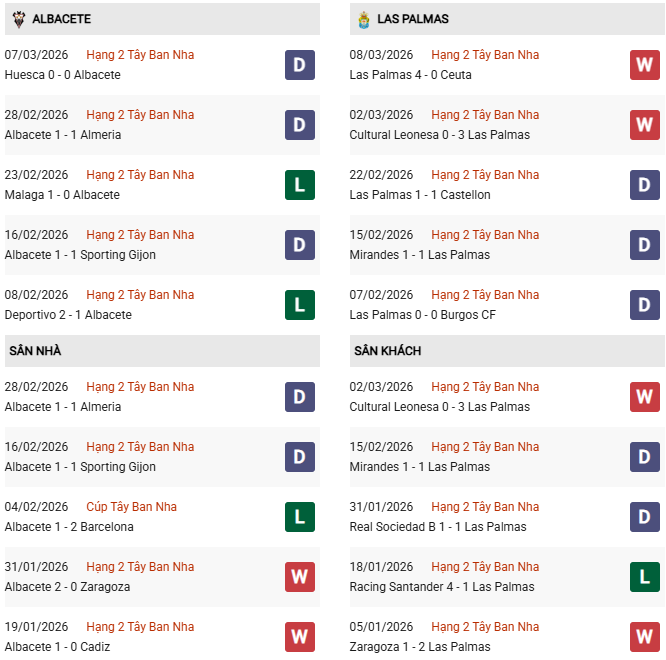The height and width of the screenshot is (660, 666).
Task: Click the L badge for Albacete 1 - 2 Barcelona
Action: (x=300, y=517)
